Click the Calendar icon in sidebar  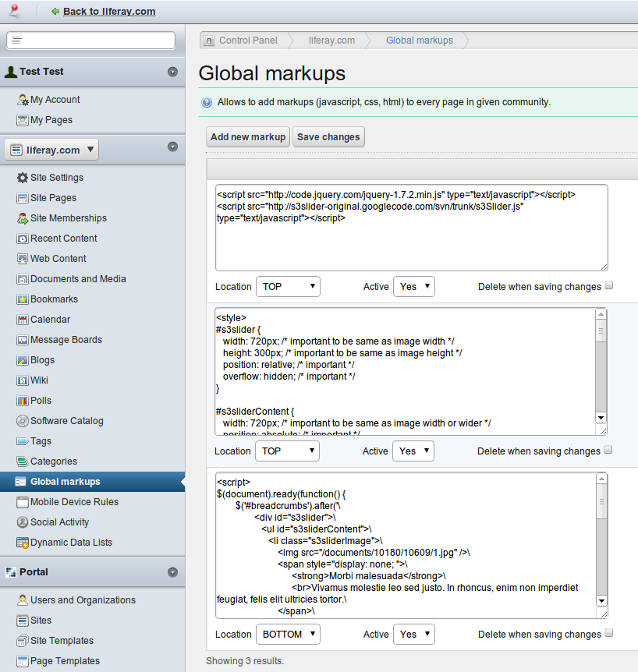(x=23, y=320)
